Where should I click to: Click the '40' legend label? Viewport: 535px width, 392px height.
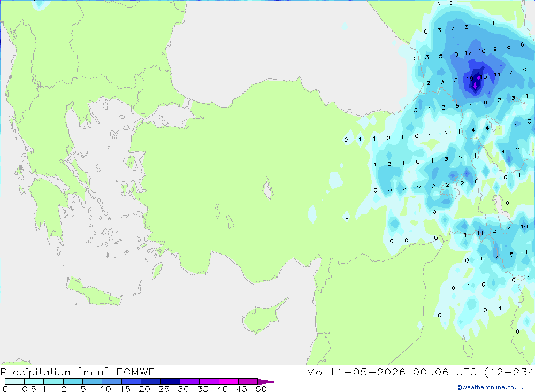click(222, 389)
